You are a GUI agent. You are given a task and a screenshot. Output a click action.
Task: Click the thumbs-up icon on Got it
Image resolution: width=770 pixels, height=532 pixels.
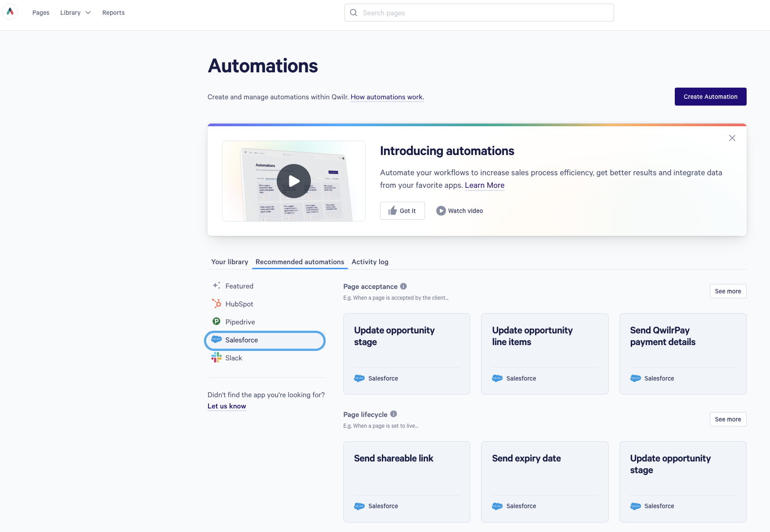pos(393,210)
